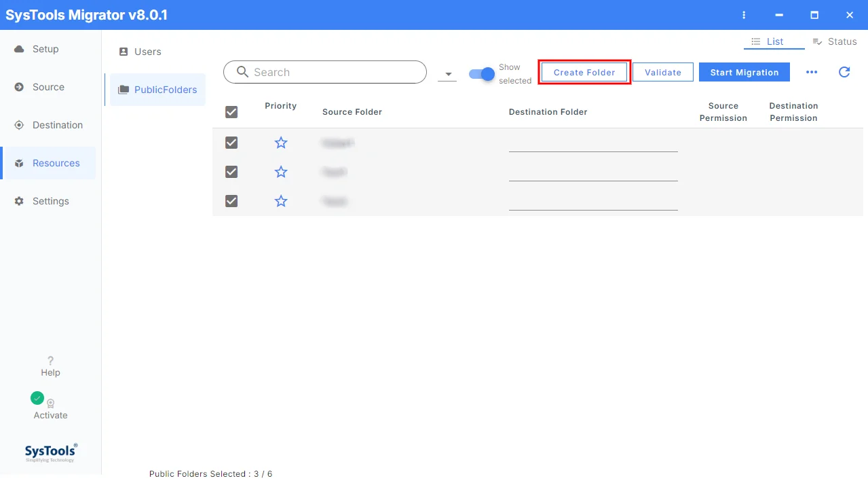The image size is (868, 489).
Task: Switch to Status view
Action: point(835,41)
